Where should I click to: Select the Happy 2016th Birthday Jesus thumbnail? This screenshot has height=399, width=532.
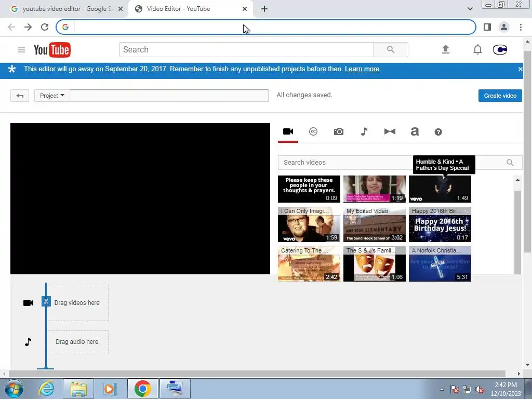coord(440,224)
